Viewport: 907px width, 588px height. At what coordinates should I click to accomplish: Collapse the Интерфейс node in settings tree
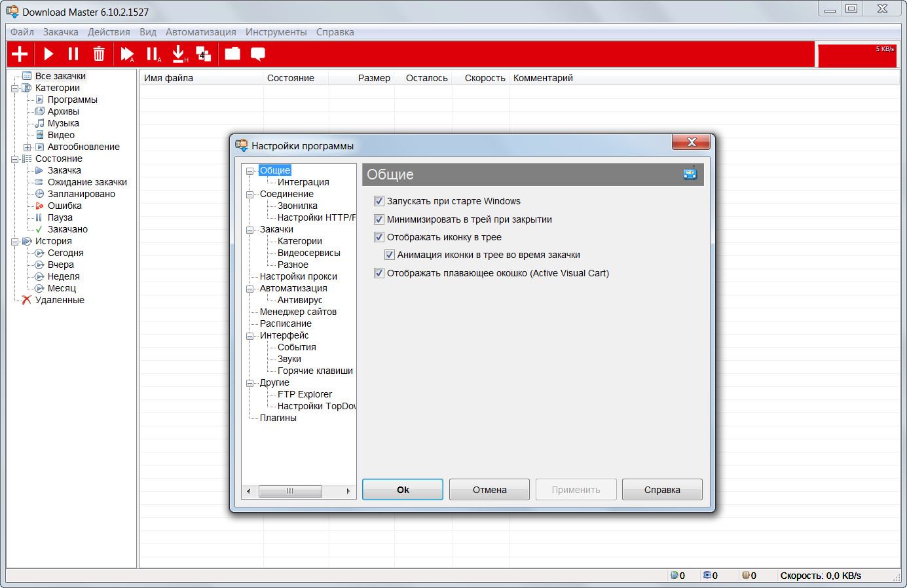250,336
